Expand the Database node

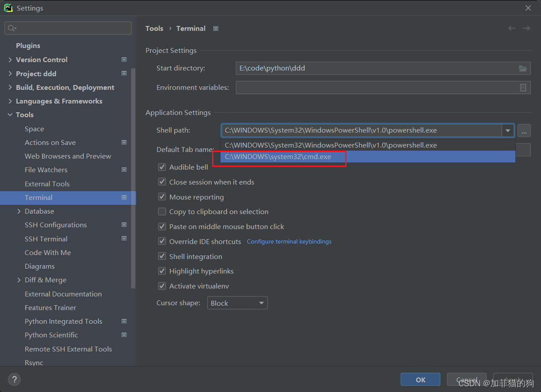pos(19,211)
